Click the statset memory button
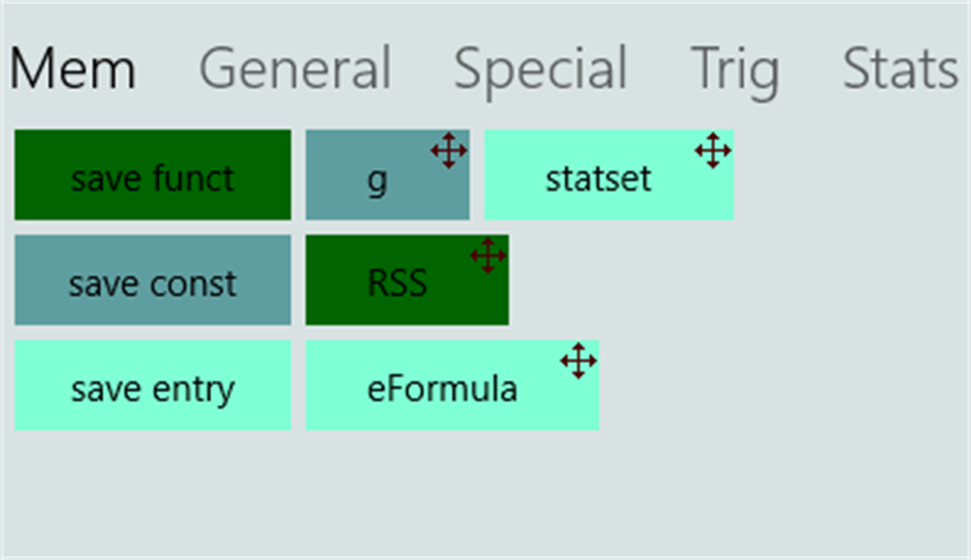971x560 pixels. 598,180
